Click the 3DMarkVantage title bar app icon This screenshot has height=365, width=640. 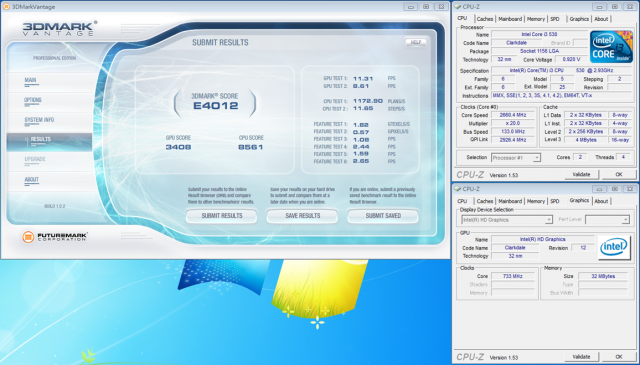pos(6,7)
